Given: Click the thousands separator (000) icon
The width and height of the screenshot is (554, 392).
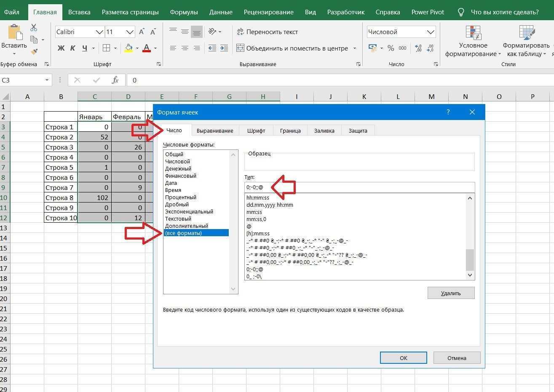Looking at the screenshot, I should 401,48.
